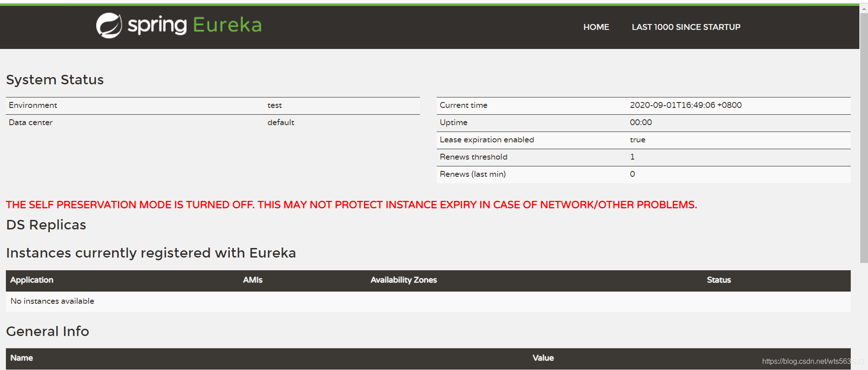Click the Environment row label

[33, 105]
